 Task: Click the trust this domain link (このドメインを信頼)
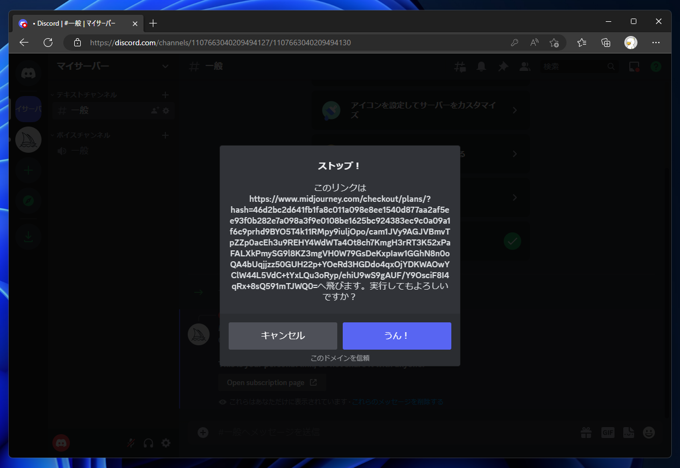pyautogui.click(x=340, y=358)
